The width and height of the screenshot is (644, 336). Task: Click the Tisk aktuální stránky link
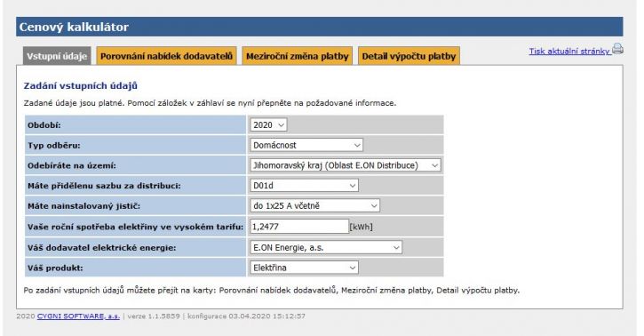pos(569,52)
